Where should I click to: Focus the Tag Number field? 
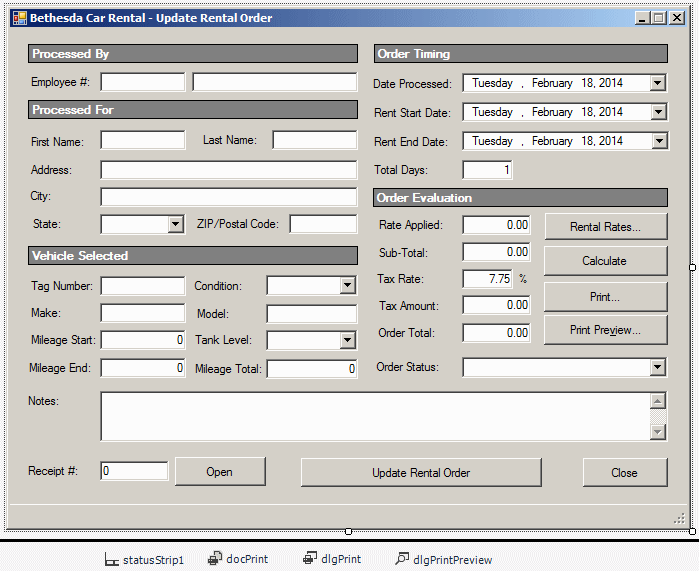[143, 286]
